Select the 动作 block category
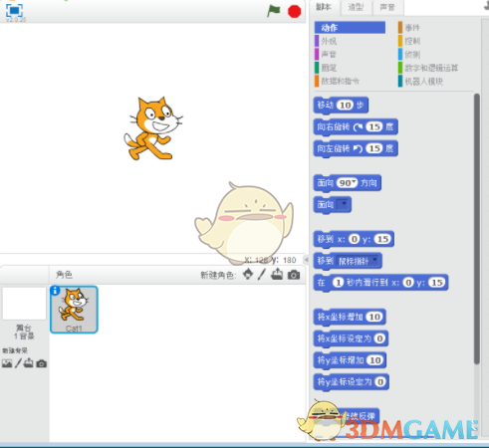This screenshot has height=448, width=489. [x=350, y=28]
